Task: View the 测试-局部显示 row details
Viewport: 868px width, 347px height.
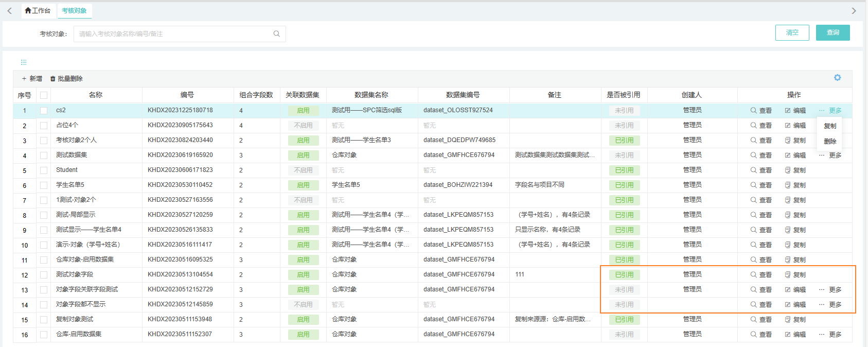Action: pos(761,215)
